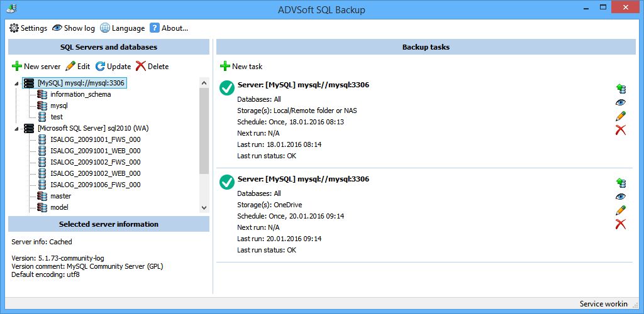Click the database icon next to test

click(x=42, y=117)
